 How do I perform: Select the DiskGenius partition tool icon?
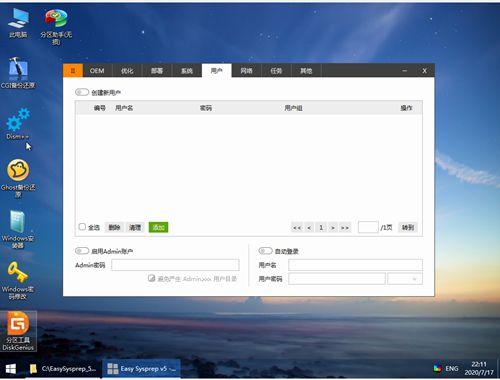click(18, 331)
